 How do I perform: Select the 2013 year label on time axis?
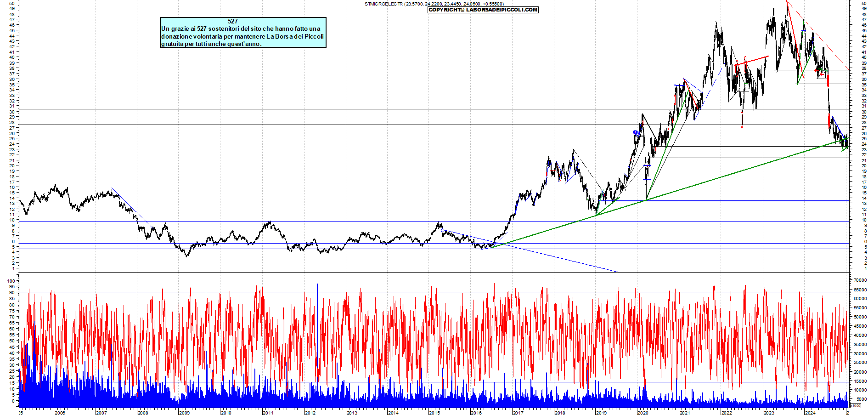click(x=352, y=412)
